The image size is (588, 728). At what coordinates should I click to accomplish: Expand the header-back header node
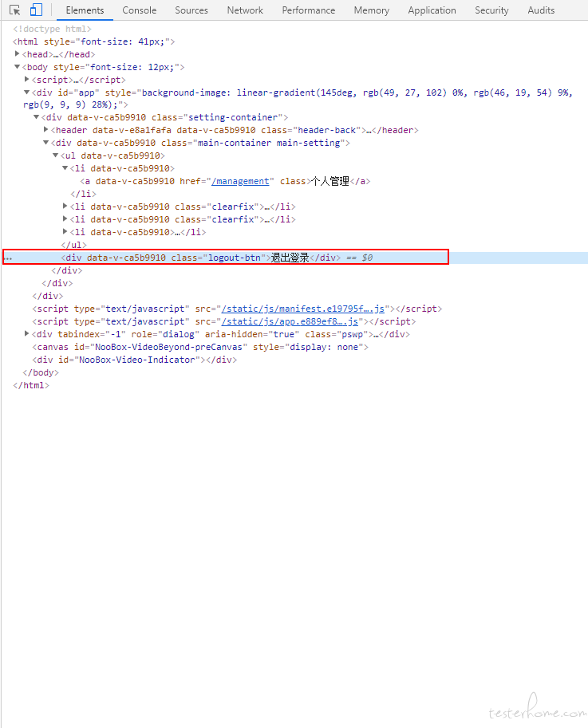point(46,129)
